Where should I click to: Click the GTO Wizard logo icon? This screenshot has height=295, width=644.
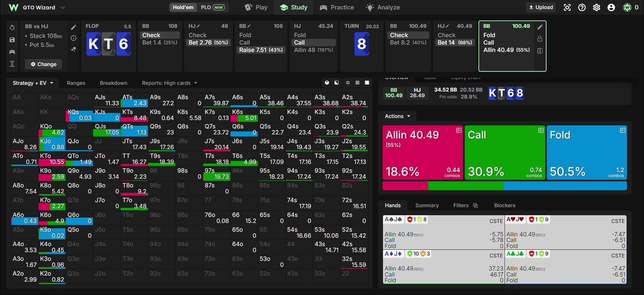coord(13,7)
